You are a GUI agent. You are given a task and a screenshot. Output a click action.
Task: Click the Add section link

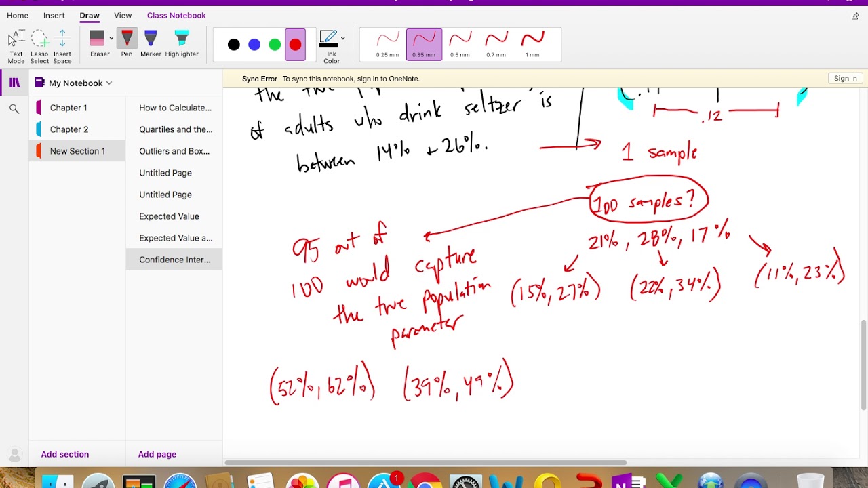point(65,455)
